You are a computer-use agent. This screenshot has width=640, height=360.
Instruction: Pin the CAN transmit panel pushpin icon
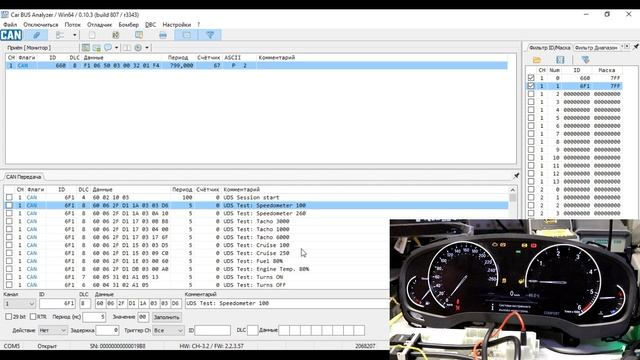(516, 176)
